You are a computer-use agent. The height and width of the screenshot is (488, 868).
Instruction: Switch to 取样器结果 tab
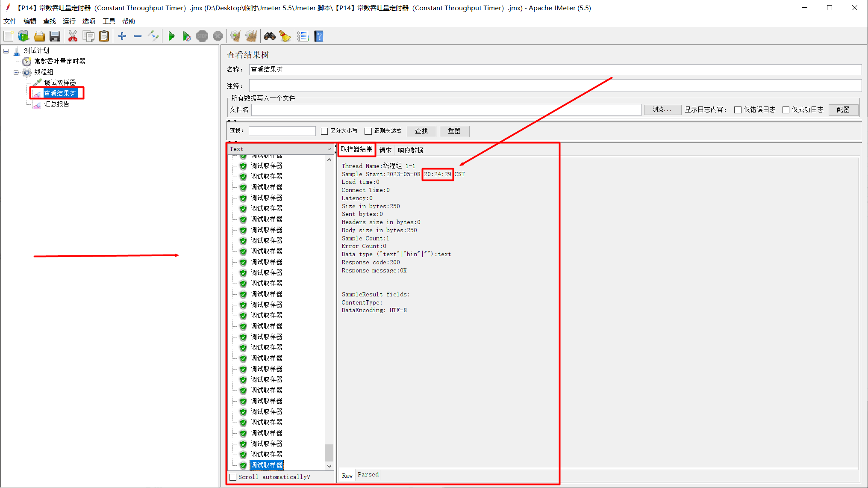[x=356, y=149]
